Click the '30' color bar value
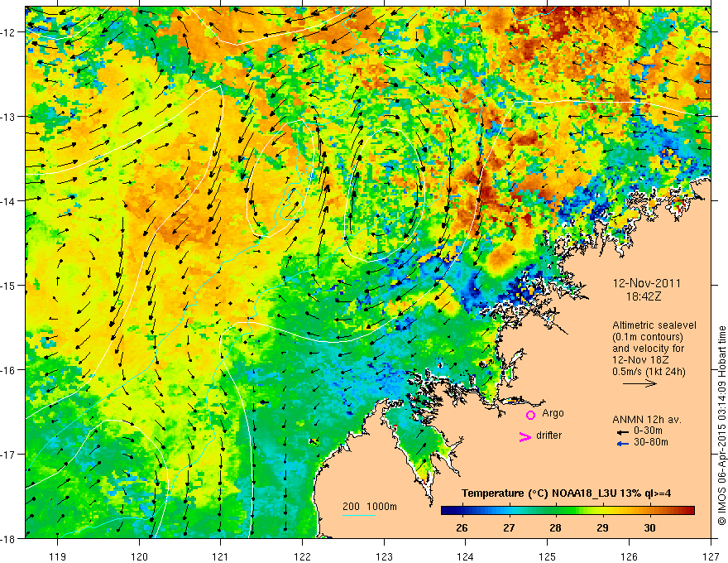728x563 pixels. point(649,527)
